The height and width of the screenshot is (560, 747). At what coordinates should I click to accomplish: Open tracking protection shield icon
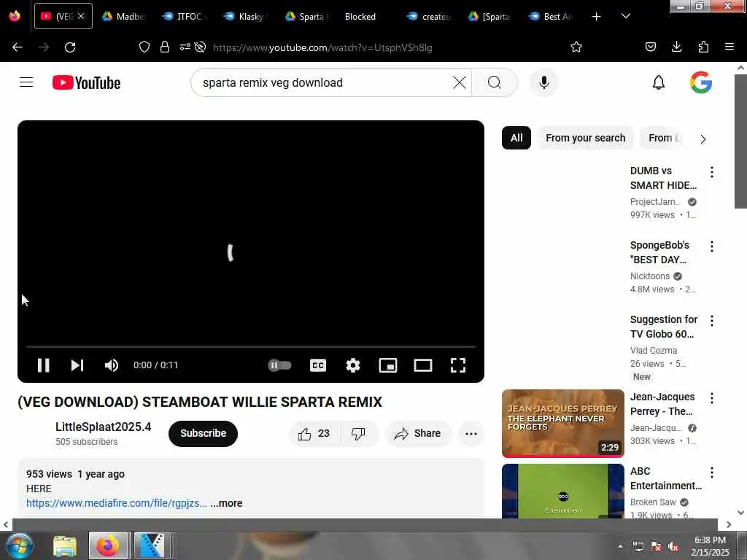(144, 47)
